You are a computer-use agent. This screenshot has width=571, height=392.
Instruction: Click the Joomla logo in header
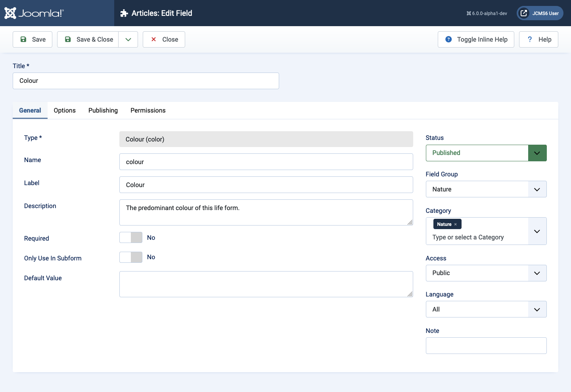coord(34,13)
